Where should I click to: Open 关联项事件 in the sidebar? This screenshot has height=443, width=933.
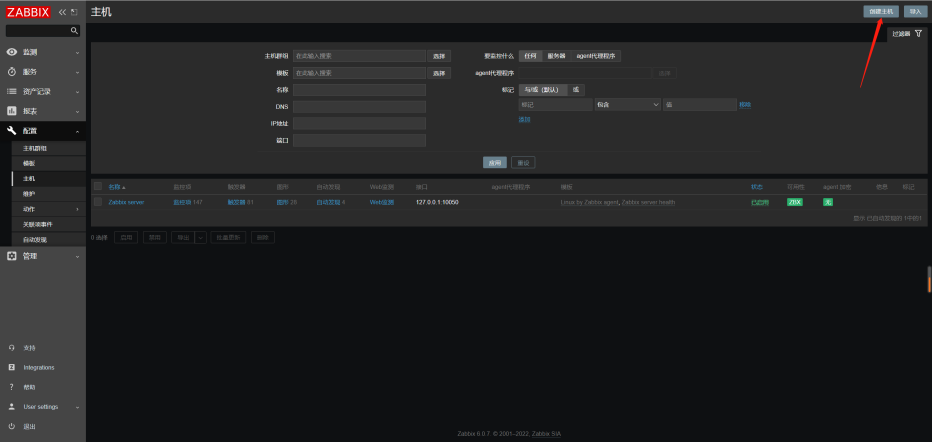pos(37,225)
